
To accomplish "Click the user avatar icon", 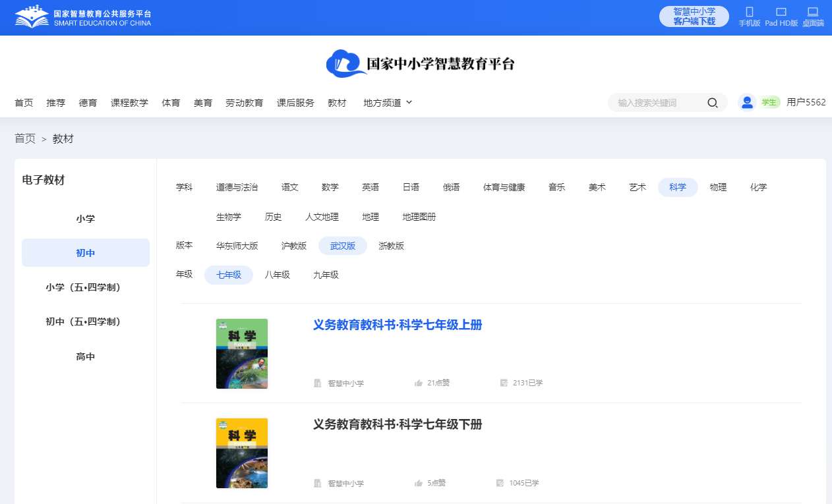I will click(x=747, y=102).
